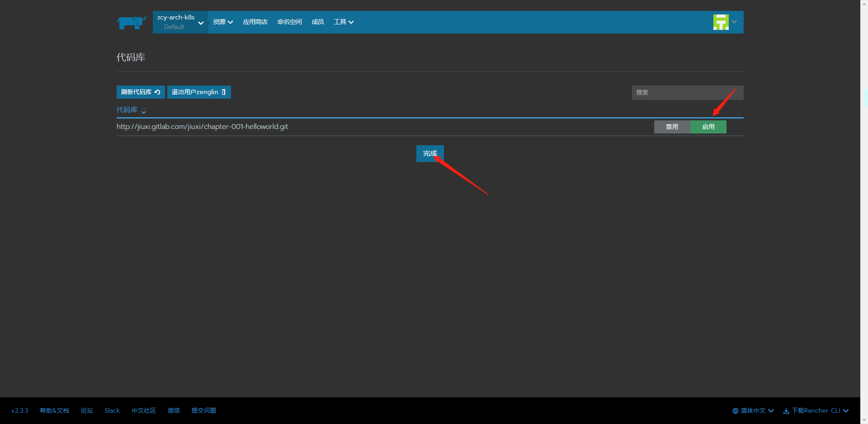Switch repository toggle to 启用
The height and width of the screenshot is (424, 868).
(x=708, y=127)
